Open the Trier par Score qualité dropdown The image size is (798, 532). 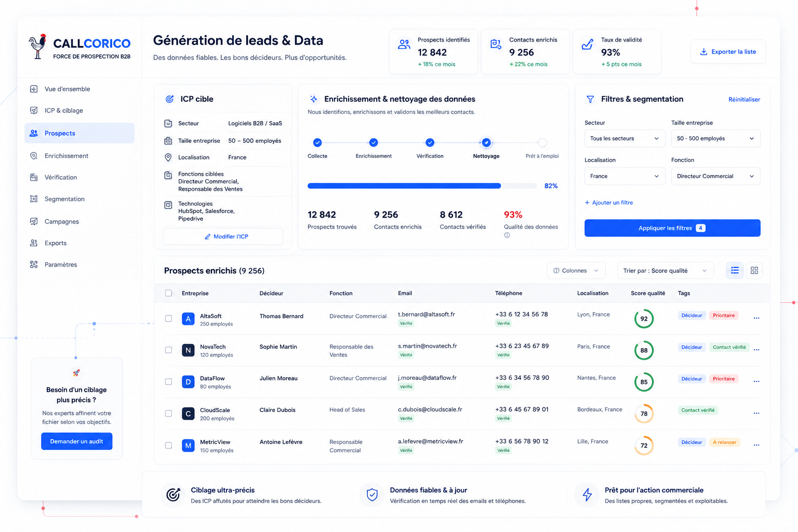pyautogui.click(x=666, y=271)
